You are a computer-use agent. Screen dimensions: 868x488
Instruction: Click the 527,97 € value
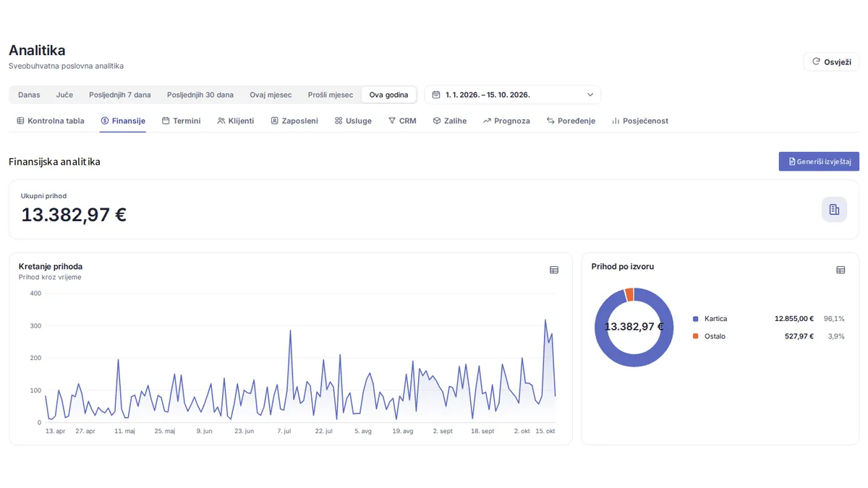(799, 336)
